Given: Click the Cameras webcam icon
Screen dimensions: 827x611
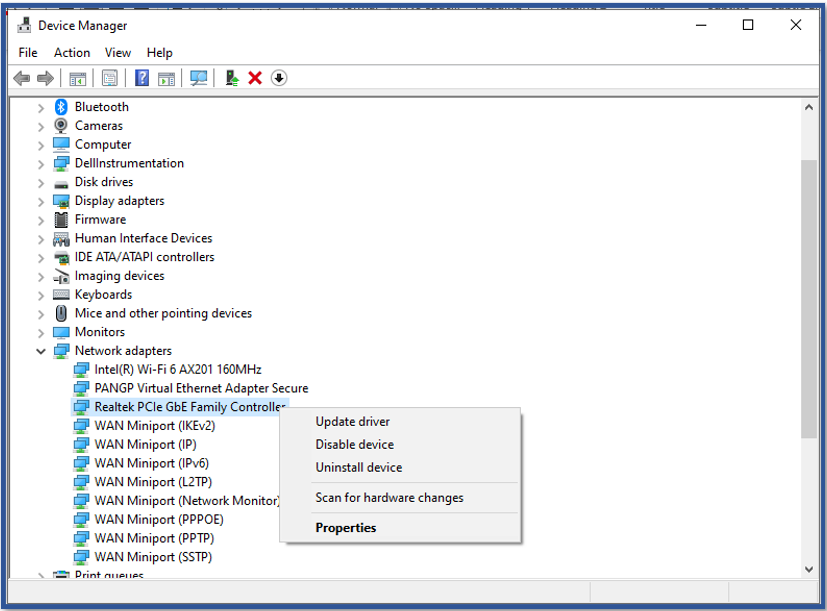Looking at the screenshot, I should point(61,126).
